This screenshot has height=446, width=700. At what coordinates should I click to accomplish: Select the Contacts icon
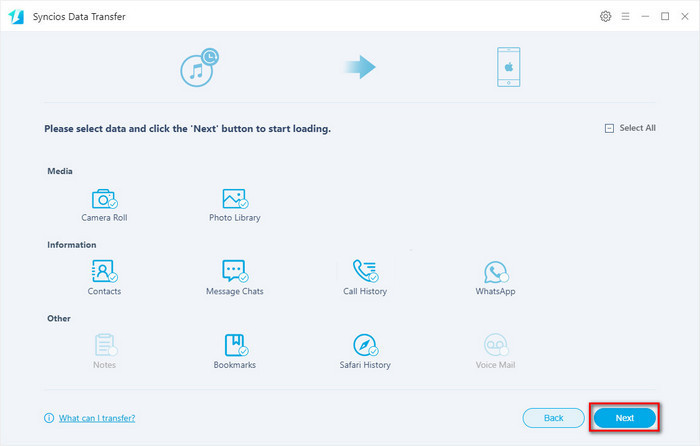[104, 271]
